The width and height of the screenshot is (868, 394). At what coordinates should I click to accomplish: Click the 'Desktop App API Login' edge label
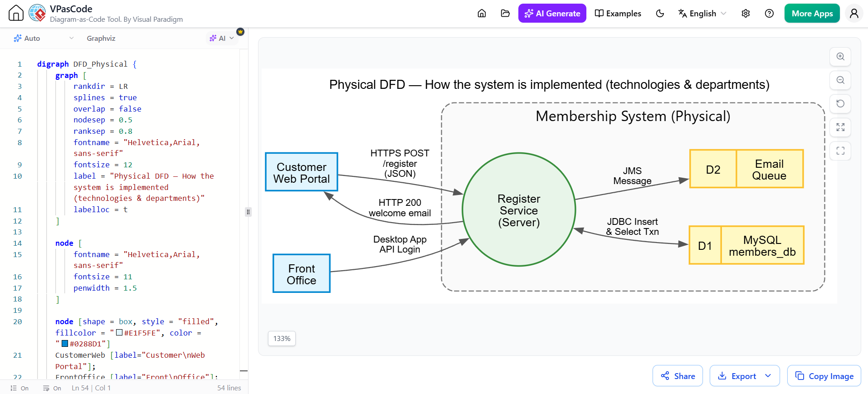[400, 244]
